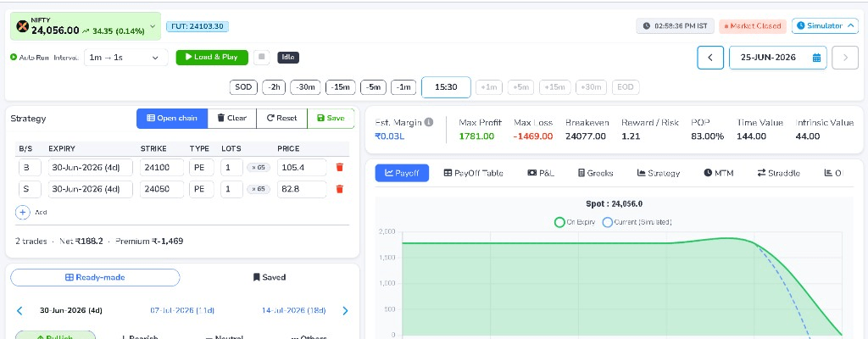Click the stop square button
Image resolution: width=868 pixels, height=339 pixels.
point(262,57)
